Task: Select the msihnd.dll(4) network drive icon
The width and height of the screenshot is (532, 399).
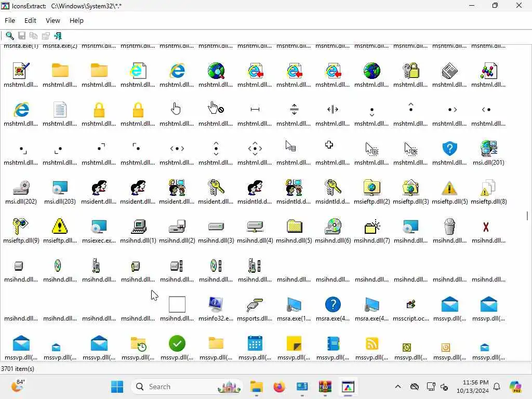Action: pos(255,227)
